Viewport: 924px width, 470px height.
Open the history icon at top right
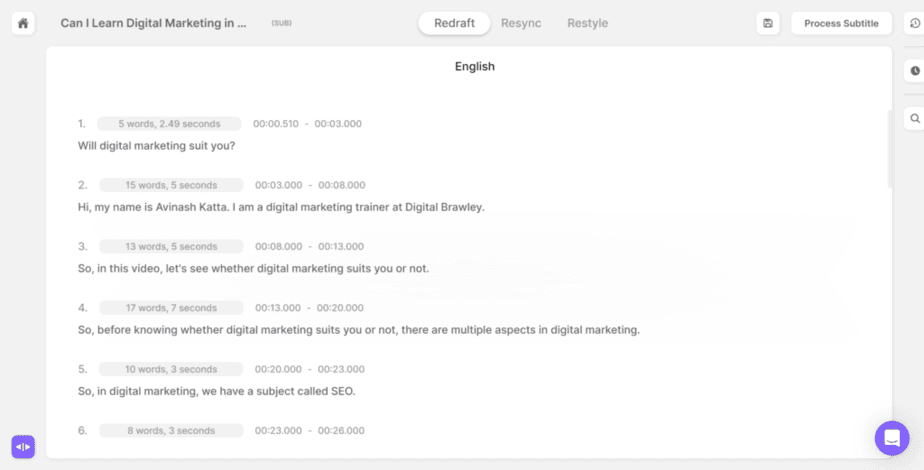(915, 24)
